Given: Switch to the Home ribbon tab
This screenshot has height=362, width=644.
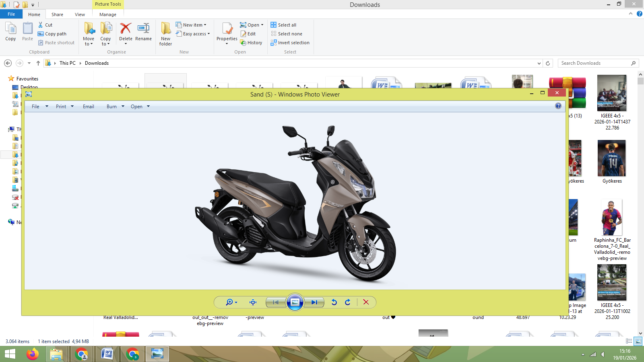Looking at the screenshot, I should pyautogui.click(x=34, y=14).
